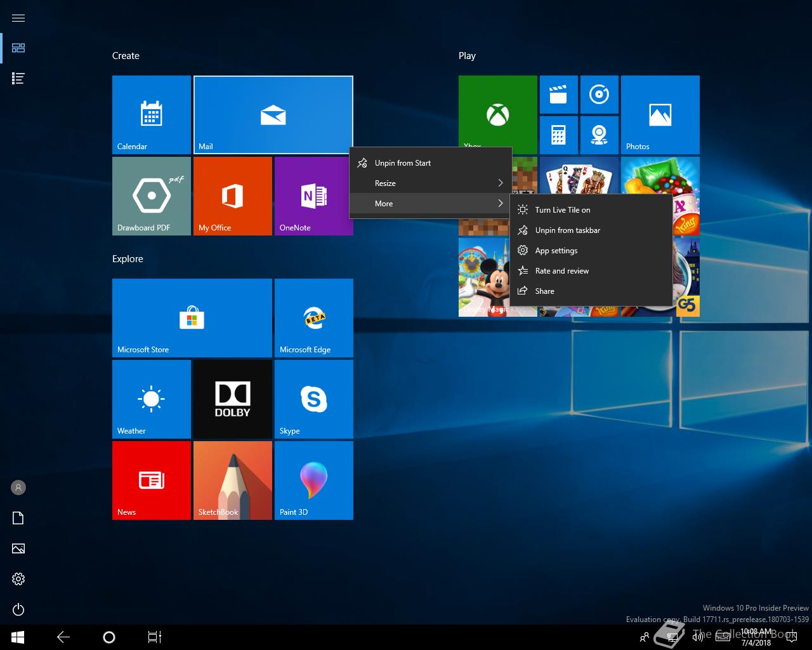Open the Calendar tile
Image resolution: width=812 pixels, height=650 pixels.
[152, 115]
